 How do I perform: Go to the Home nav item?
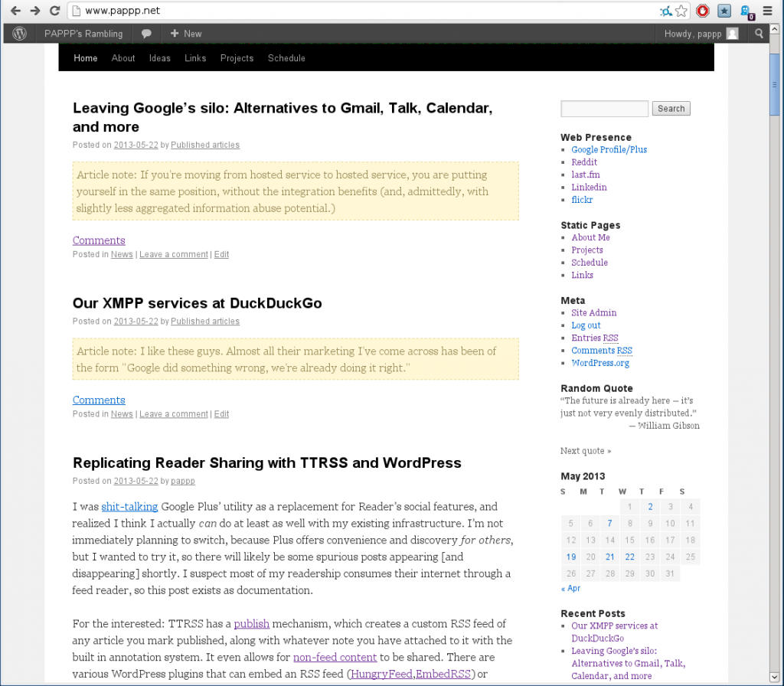coord(86,58)
